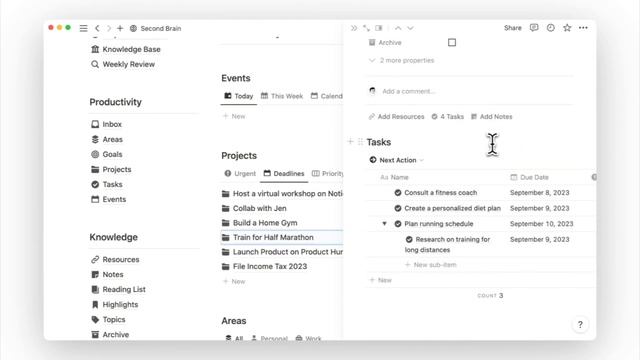Open Highlights page
This screenshot has width=640, height=360.
click(115, 304)
